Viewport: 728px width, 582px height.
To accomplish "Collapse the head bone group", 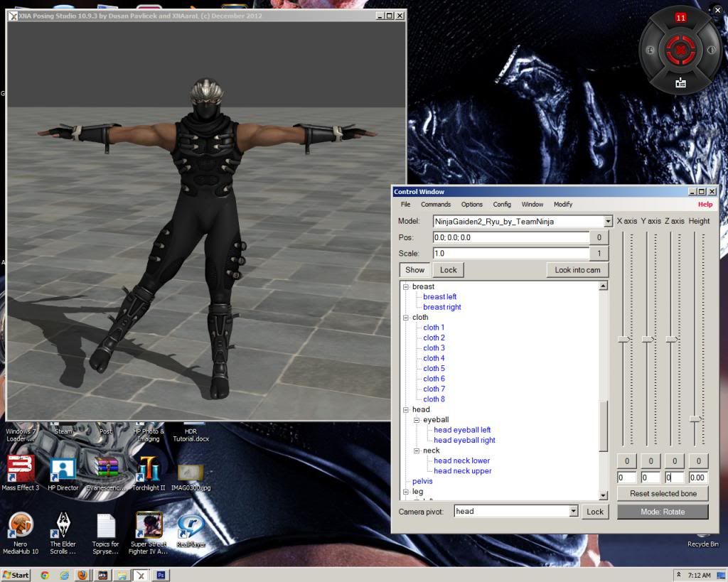I will pos(406,410).
